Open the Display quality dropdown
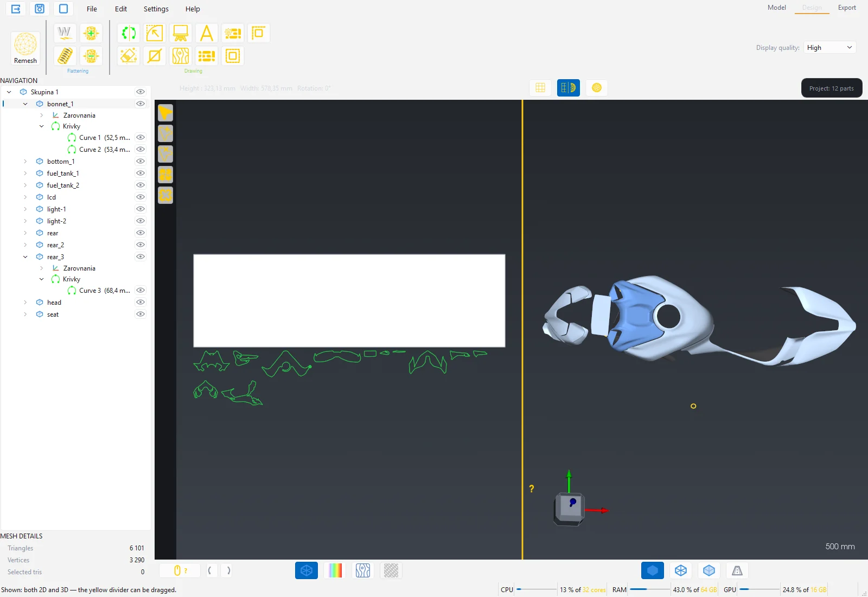Image resolution: width=868 pixels, height=597 pixels. [830, 48]
